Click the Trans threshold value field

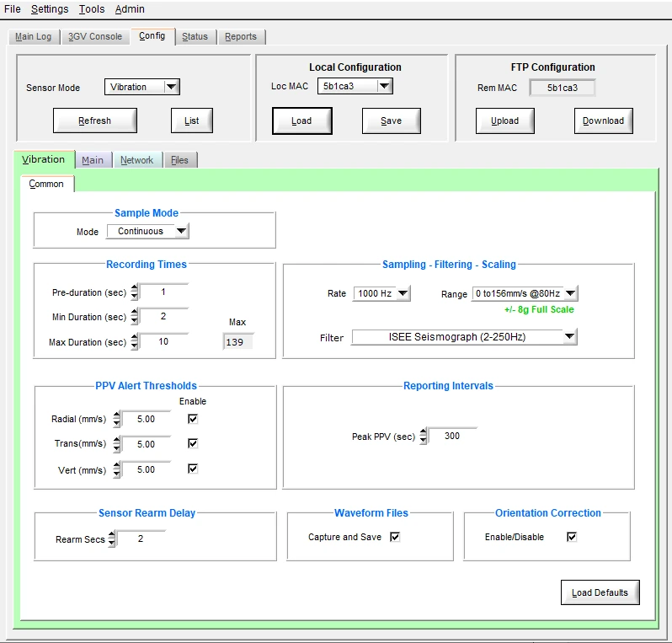click(147, 444)
